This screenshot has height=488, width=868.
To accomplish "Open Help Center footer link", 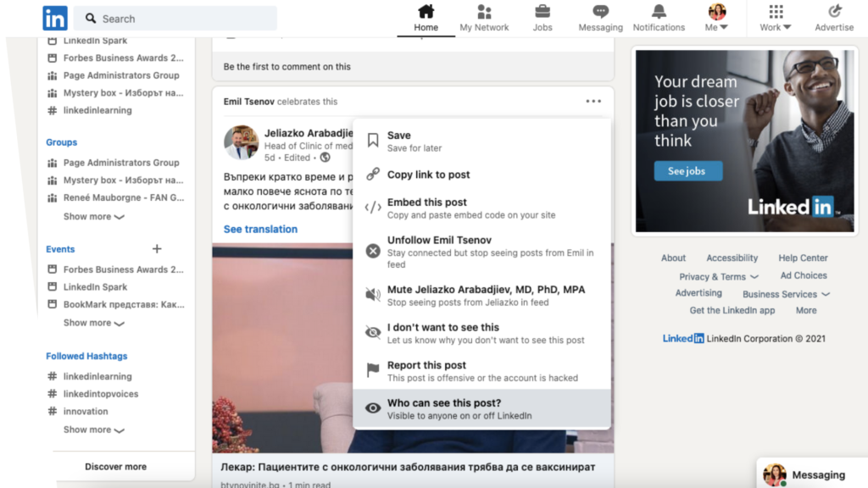I will [803, 258].
